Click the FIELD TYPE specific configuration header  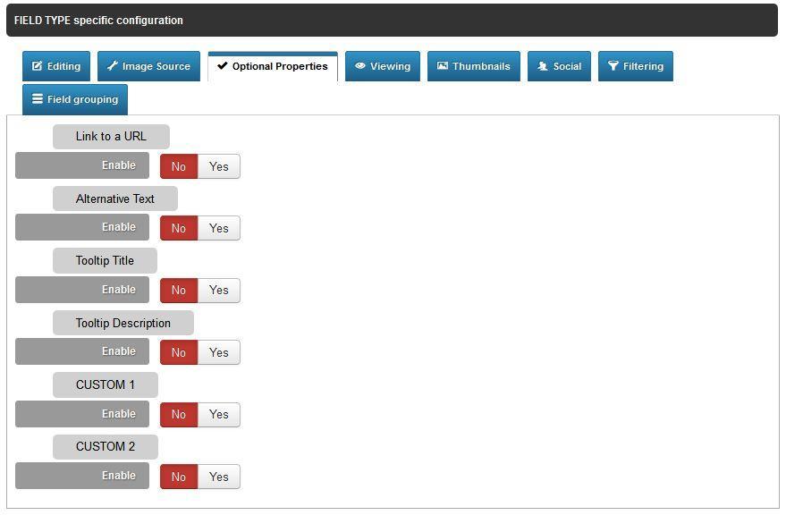[x=392, y=21]
